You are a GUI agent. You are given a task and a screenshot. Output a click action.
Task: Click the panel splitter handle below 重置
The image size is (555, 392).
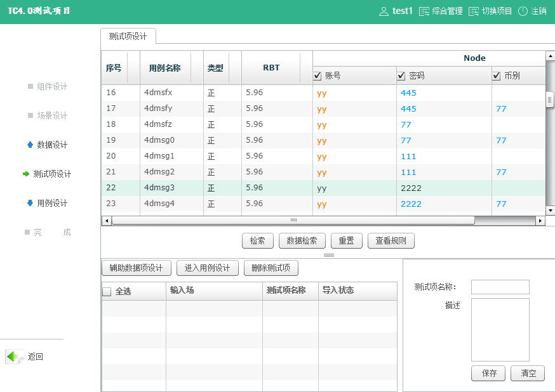coord(329,255)
